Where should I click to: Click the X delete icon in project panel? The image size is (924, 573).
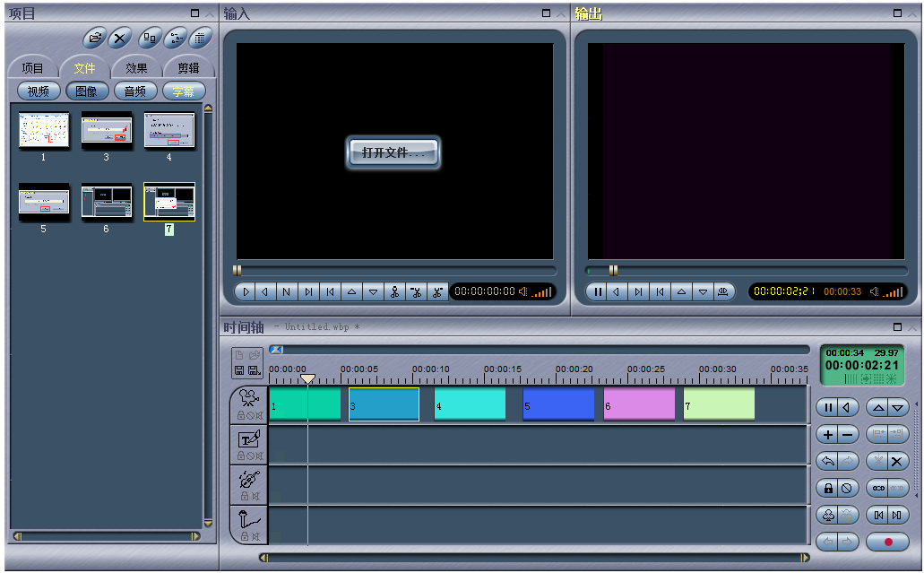click(x=119, y=38)
